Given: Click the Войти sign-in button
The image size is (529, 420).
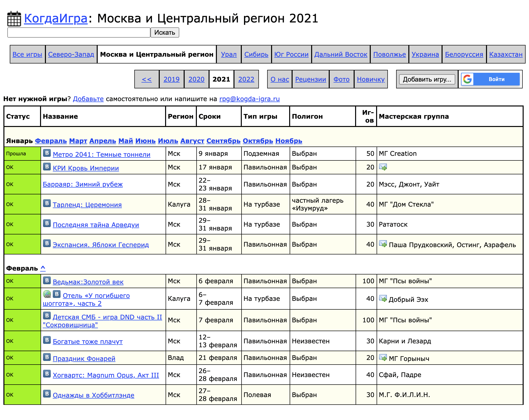Looking at the screenshot, I should [490, 79].
